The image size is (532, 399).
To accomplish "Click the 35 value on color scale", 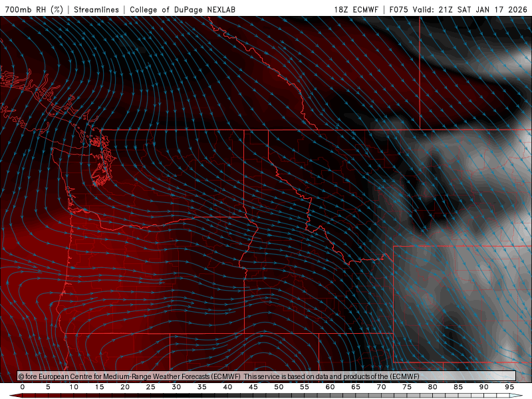I will click(202, 387).
